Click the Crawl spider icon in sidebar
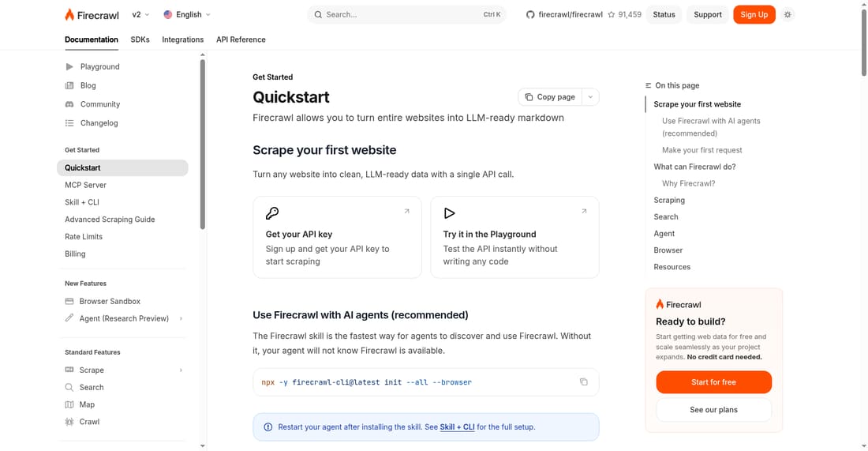The height and width of the screenshot is (451, 868). [69, 422]
